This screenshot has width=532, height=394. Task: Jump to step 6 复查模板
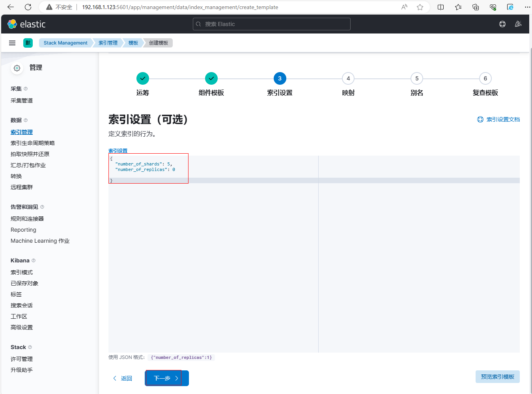pos(485,78)
